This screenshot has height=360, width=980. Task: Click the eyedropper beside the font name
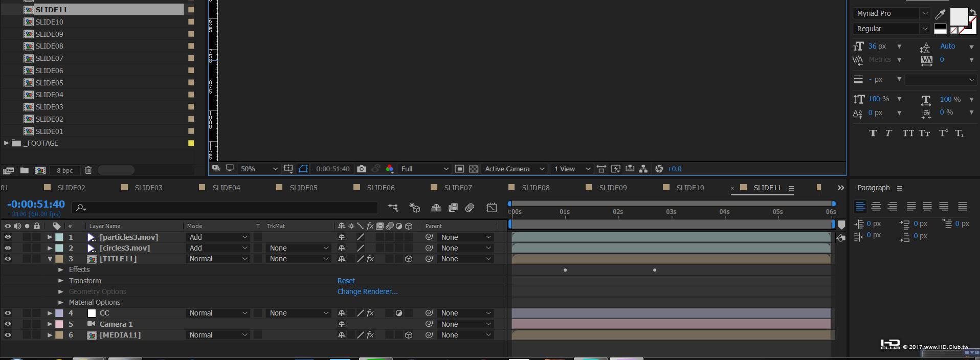click(x=940, y=14)
